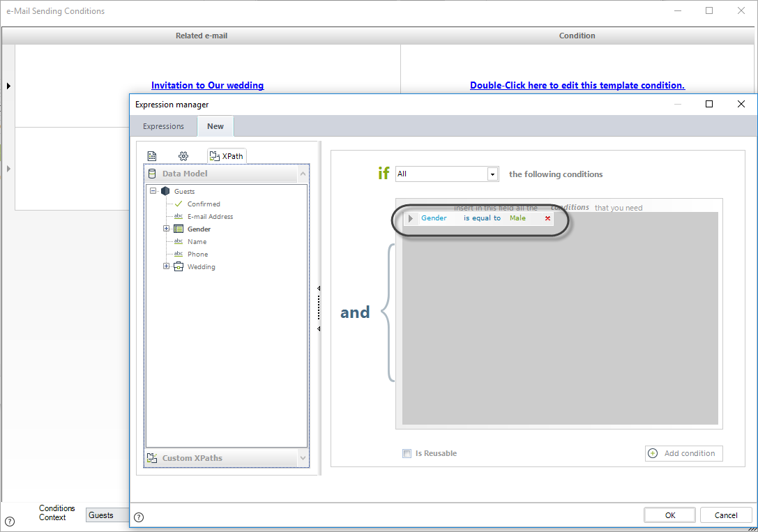This screenshot has height=532, width=758.
Task: Maximize the Expression manager window
Action: 709,104
